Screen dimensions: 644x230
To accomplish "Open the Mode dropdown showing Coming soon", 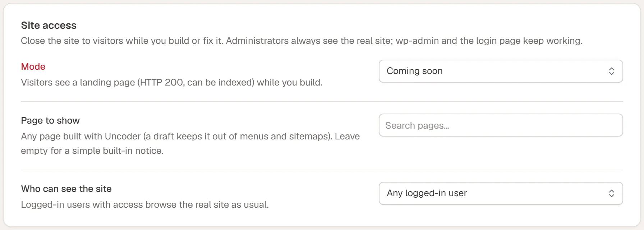I will point(501,71).
